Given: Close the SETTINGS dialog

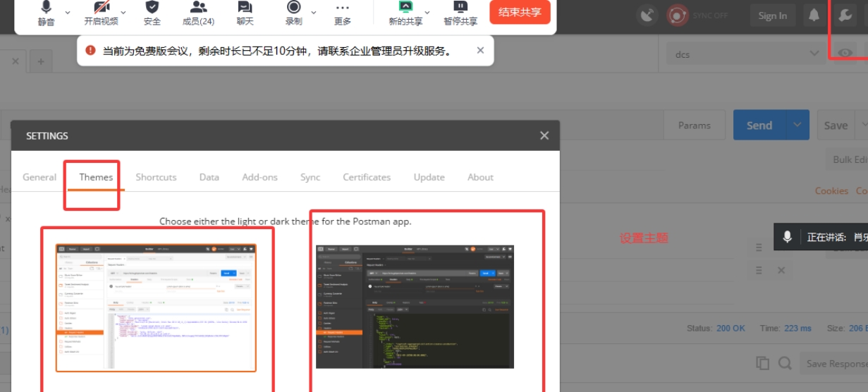Looking at the screenshot, I should click(544, 135).
